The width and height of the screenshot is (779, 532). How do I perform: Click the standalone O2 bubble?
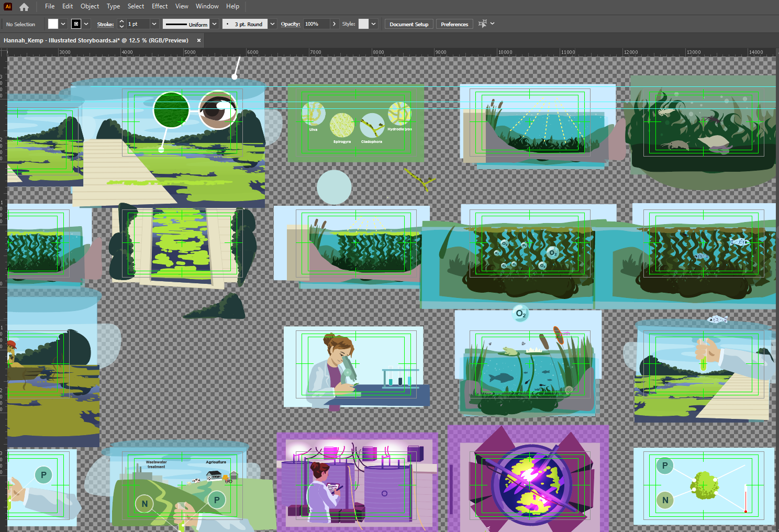(520, 313)
